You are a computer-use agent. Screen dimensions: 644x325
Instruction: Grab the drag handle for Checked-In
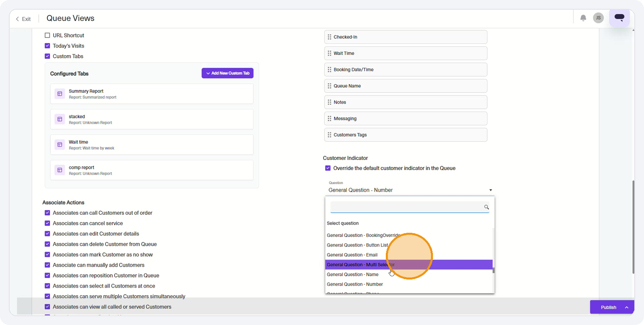(x=329, y=37)
